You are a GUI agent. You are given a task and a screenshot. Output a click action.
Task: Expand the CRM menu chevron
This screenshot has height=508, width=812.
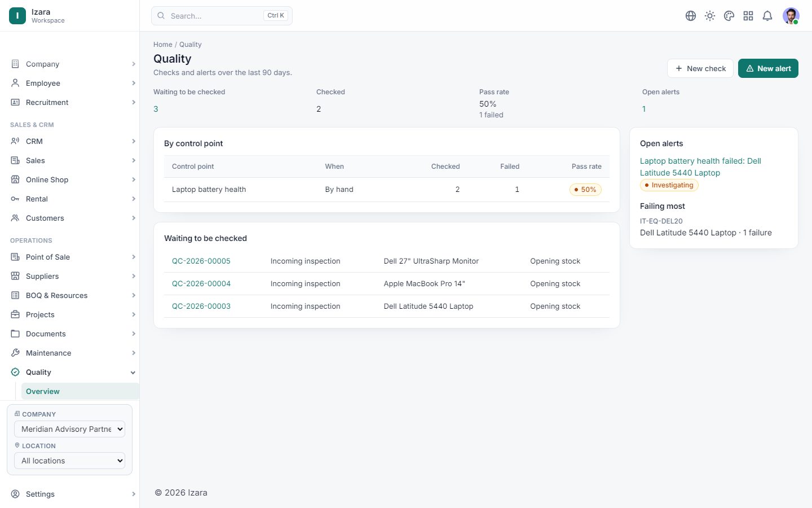coord(134,141)
